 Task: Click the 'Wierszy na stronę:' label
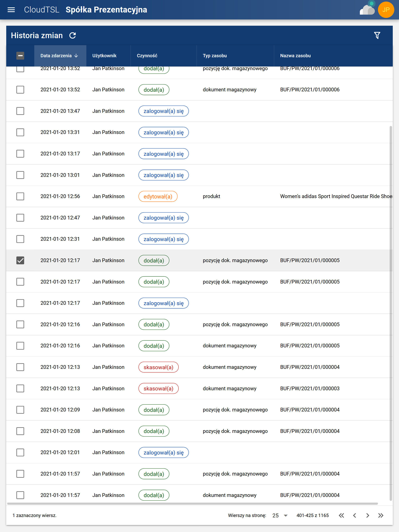[x=247, y=515]
